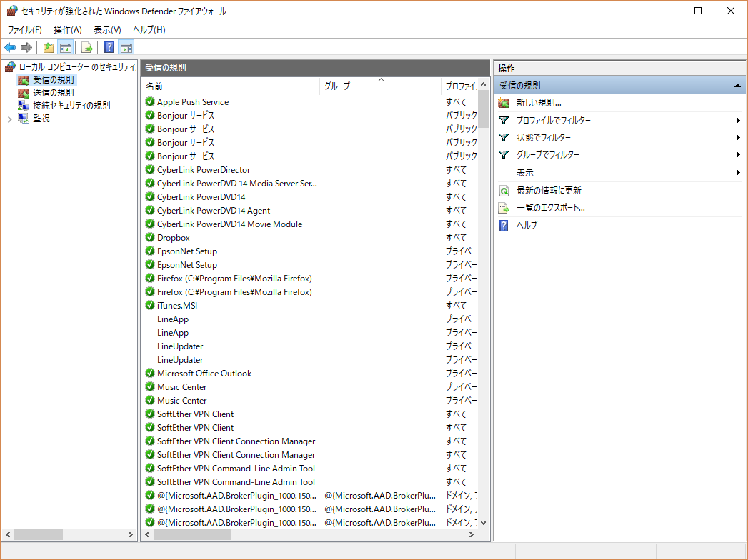Click the rule list vertical scroll down arrow
748x560 pixels.
(x=483, y=523)
